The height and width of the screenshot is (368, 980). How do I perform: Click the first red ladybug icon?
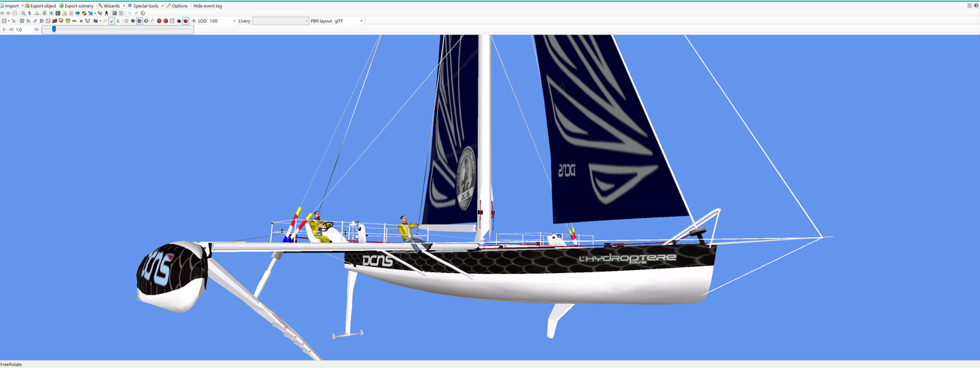click(x=158, y=21)
